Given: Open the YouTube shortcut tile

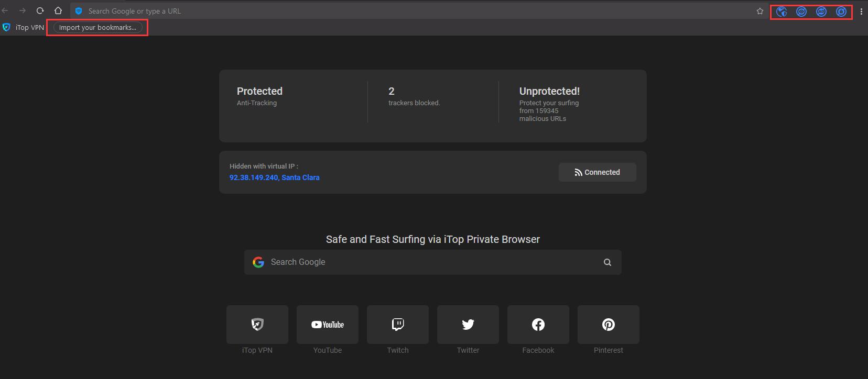Looking at the screenshot, I should coord(328,325).
